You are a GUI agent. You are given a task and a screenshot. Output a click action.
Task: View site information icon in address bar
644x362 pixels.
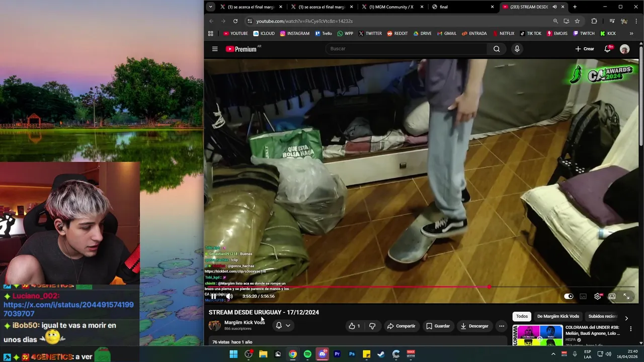click(x=250, y=21)
